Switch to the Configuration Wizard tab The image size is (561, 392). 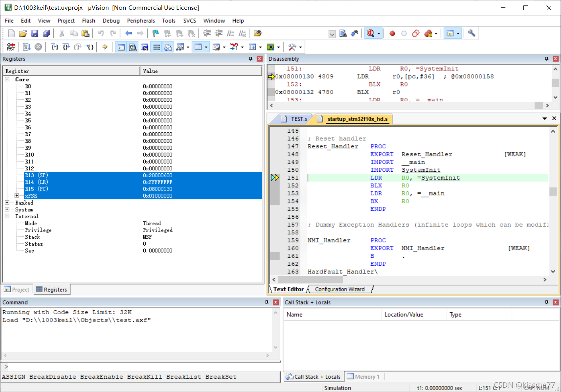click(340, 289)
